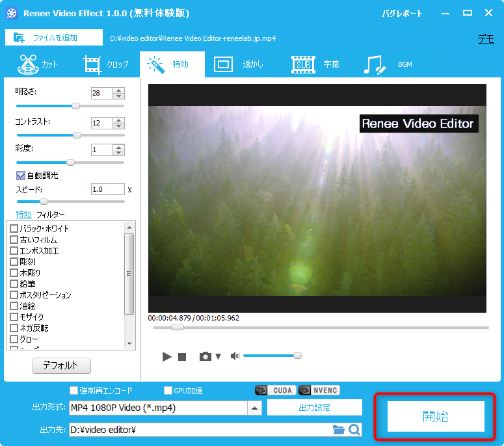Viewport: 504px width, 446px height.
Task: Enable the 古いフィルム effect
Action: tap(14, 239)
